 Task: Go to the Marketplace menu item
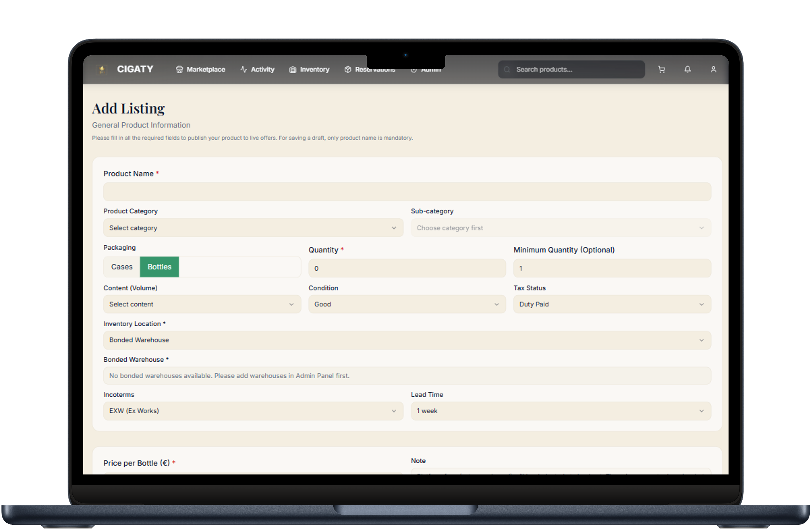click(206, 70)
